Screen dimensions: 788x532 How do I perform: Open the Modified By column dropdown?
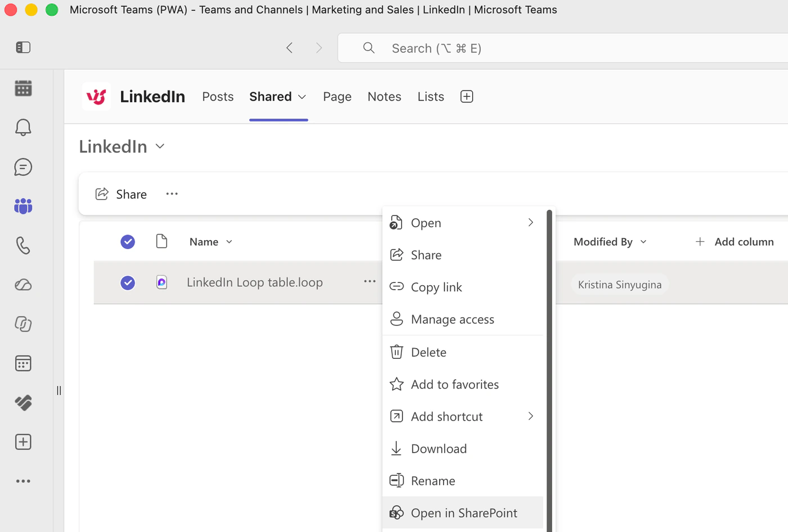tap(643, 242)
